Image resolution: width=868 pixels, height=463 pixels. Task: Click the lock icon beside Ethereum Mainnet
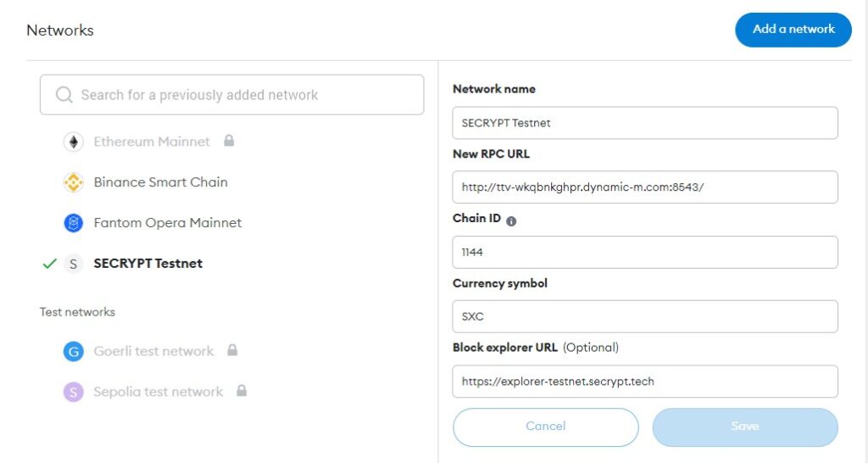[229, 141]
